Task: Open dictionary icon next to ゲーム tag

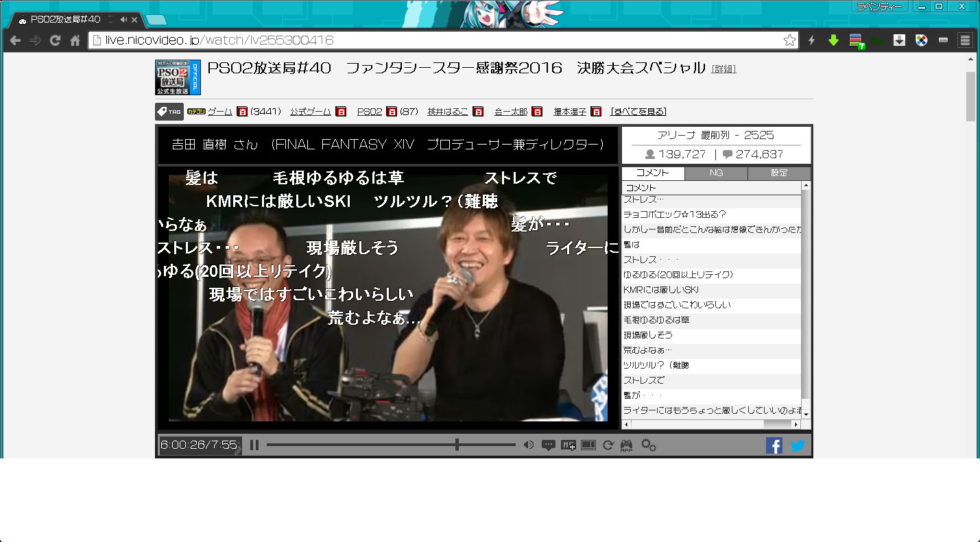Action: (242, 112)
